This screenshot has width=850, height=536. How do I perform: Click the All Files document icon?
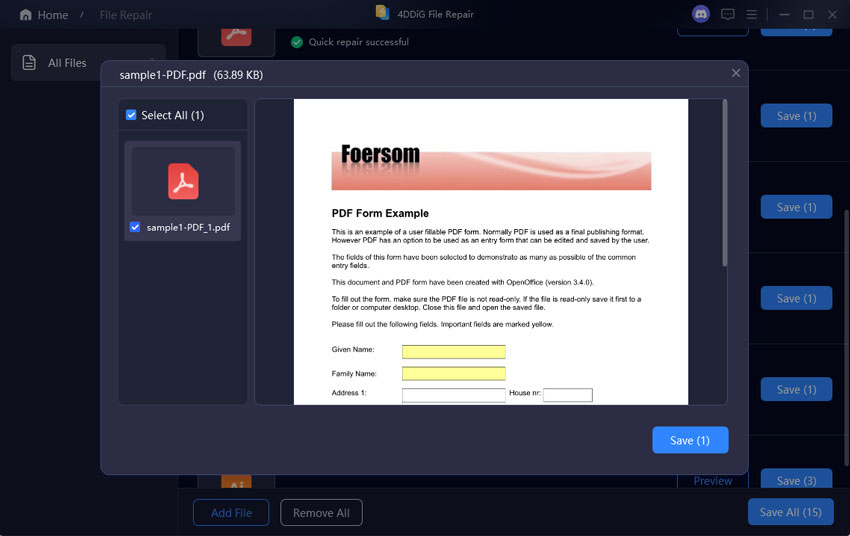coord(29,63)
